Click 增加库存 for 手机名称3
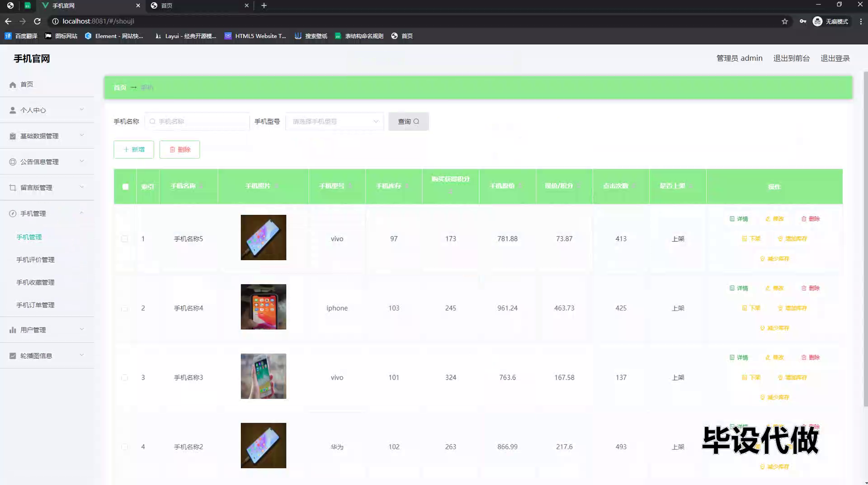The height and width of the screenshot is (485, 868). (x=792, y=377)
